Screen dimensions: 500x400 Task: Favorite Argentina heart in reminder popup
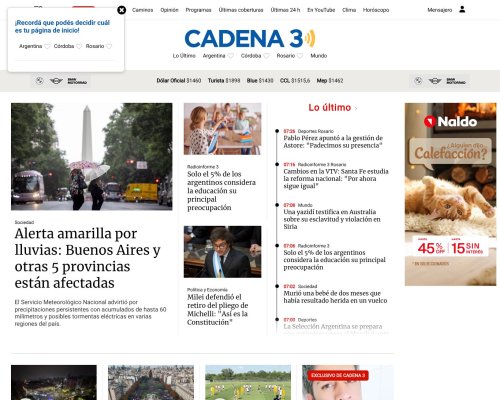(47, 46)
